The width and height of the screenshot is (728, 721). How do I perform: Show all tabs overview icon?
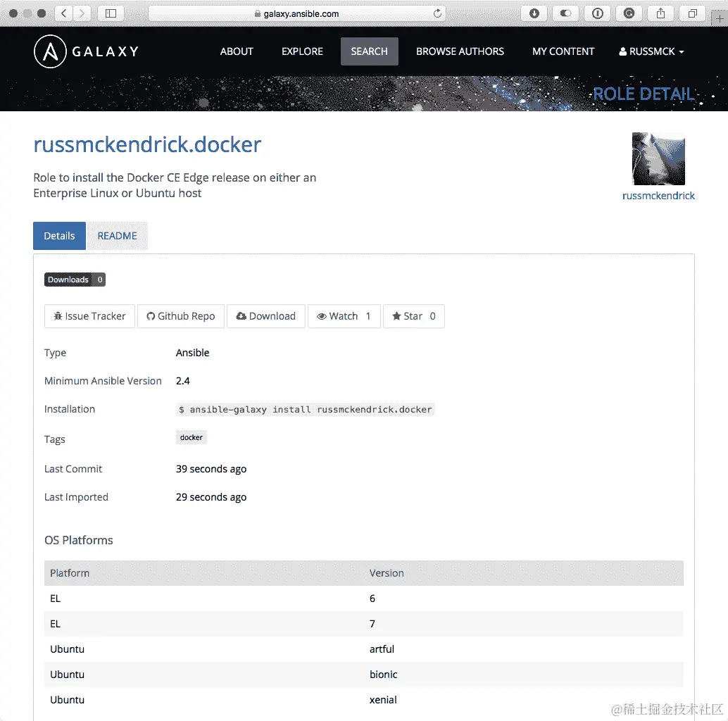pyautogui.click(x=692, y=13)
